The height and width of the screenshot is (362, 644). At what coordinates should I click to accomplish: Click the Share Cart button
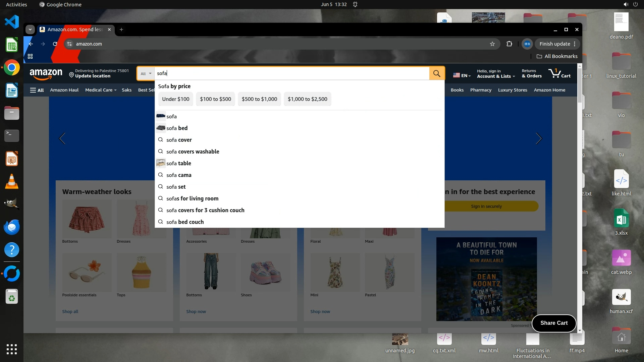point(554,323)
